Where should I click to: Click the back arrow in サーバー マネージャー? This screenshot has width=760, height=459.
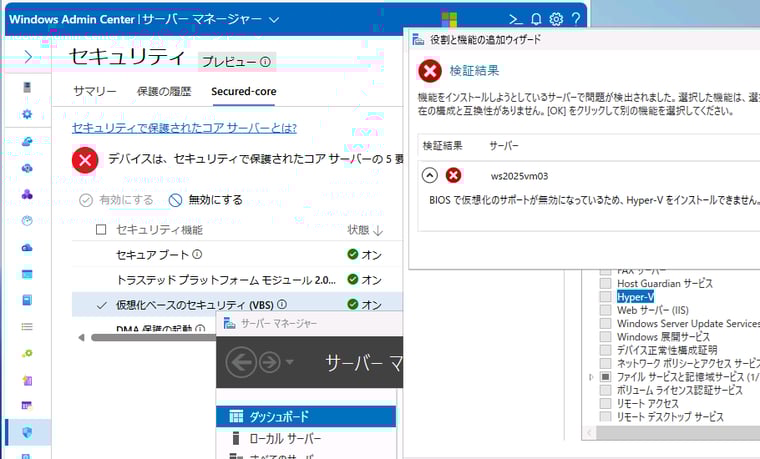tap(241, 362)
